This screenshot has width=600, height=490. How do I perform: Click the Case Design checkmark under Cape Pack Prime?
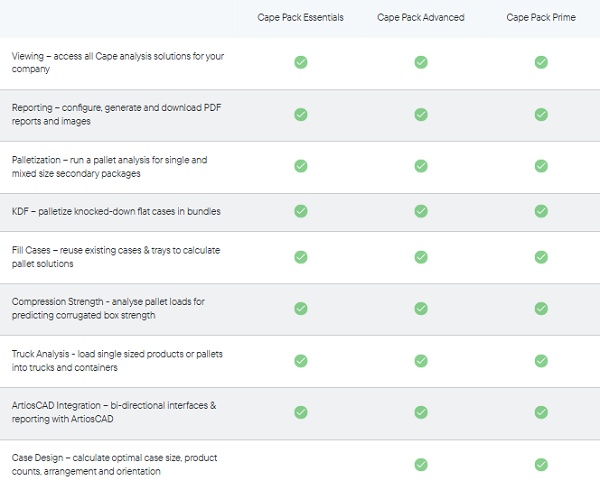(541, 464)
